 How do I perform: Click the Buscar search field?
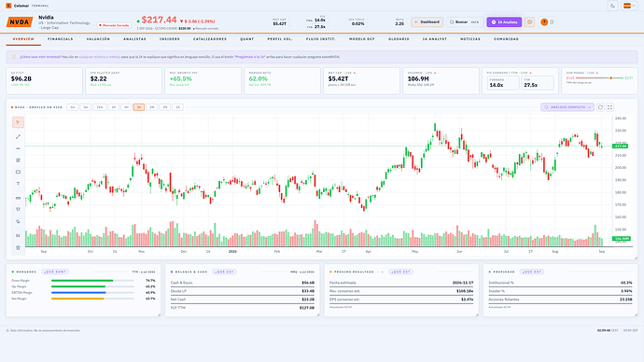click(465, 22)
